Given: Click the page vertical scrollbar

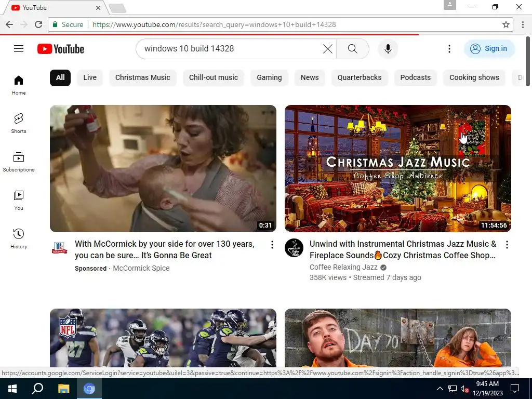Looking at the screenshot, I should point(528,61).
